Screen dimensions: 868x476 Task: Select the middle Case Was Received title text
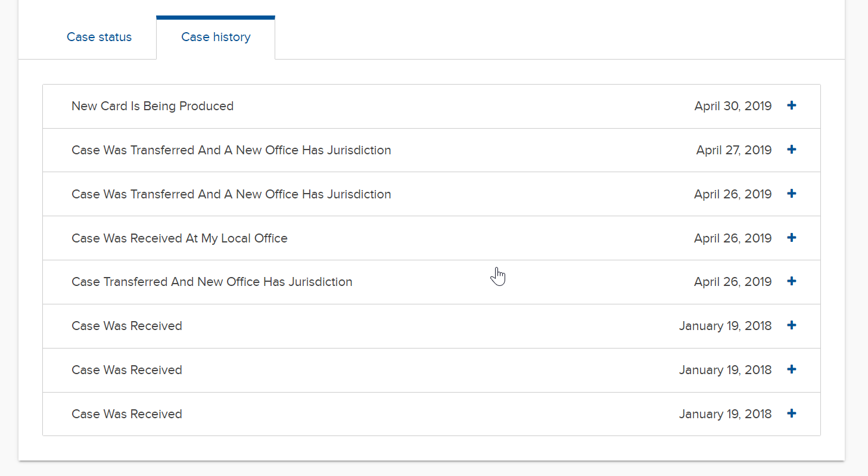click(127, 370)
